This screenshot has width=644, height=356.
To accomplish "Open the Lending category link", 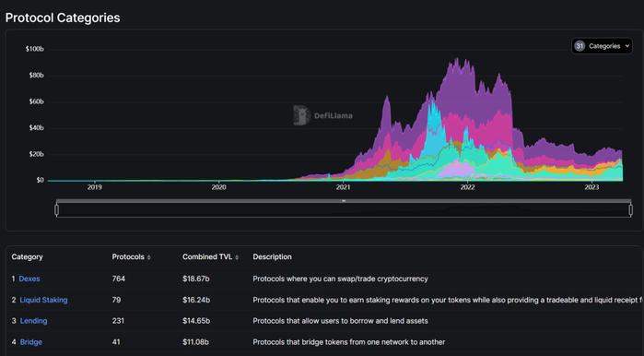I will click(34, 321).
